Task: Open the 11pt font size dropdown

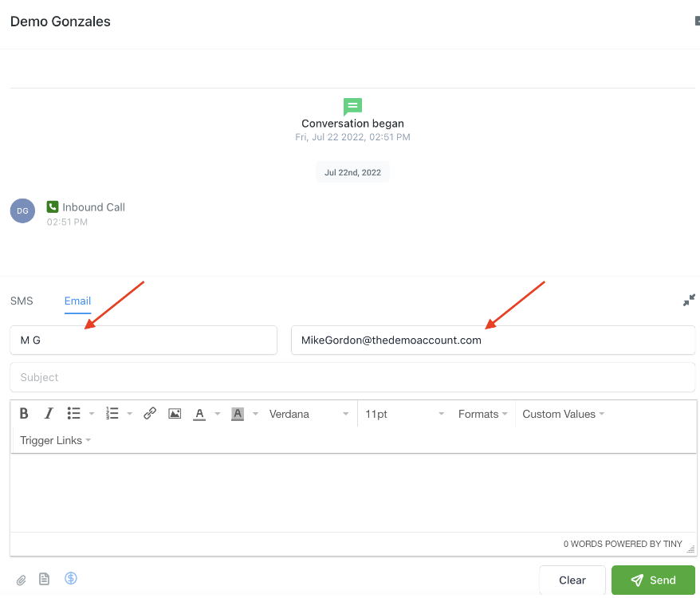Action: tap(404, 414)
